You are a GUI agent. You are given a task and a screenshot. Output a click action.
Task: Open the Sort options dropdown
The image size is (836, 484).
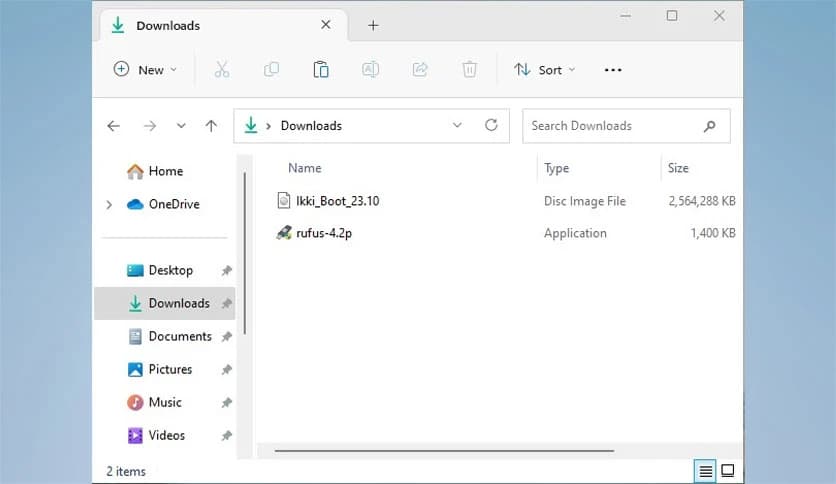(x=544, y=70)
